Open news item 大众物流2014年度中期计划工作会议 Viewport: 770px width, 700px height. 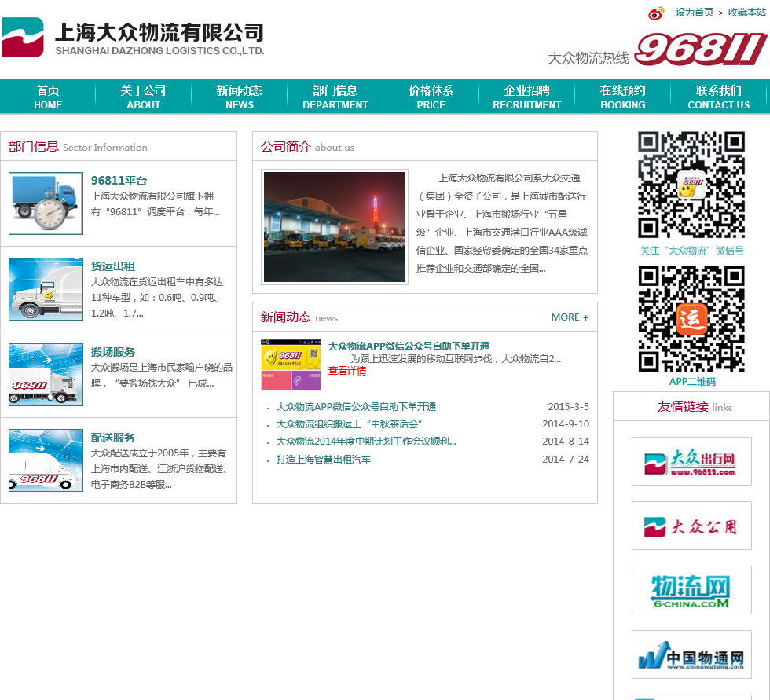click(366, 442)
